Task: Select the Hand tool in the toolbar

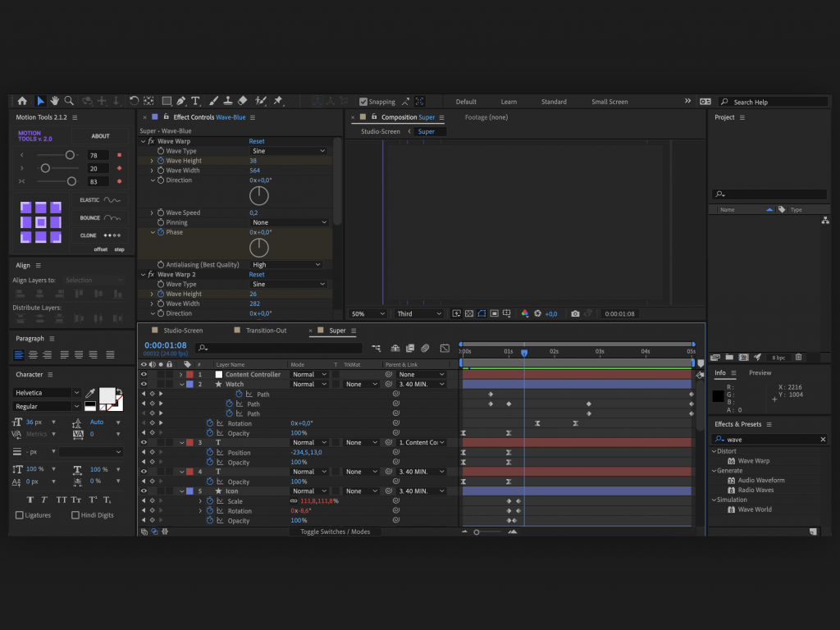Action: tap(55, 100)
